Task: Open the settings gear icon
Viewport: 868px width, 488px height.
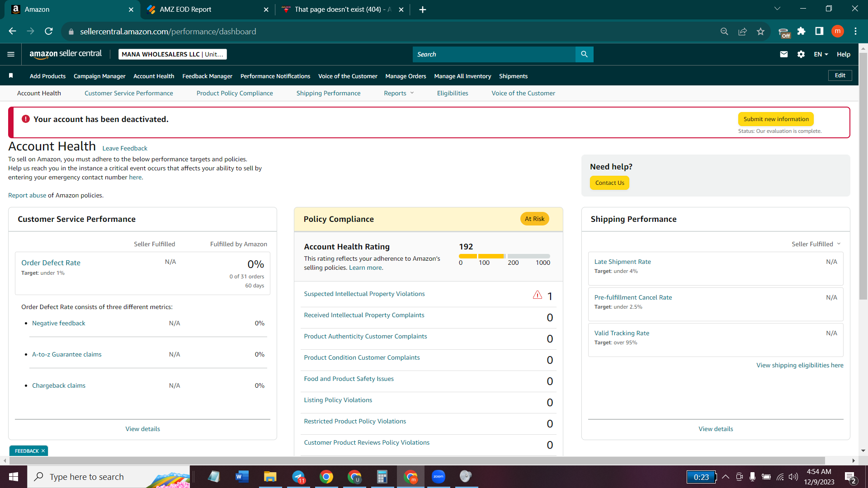Action: click(x=801, y=54)
